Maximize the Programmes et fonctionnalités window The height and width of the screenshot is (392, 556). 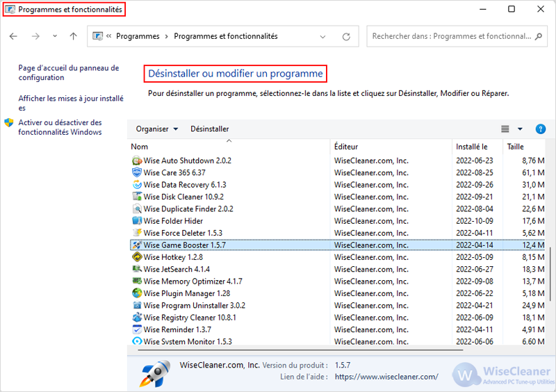pyautogui.click(x=512, y=9)
